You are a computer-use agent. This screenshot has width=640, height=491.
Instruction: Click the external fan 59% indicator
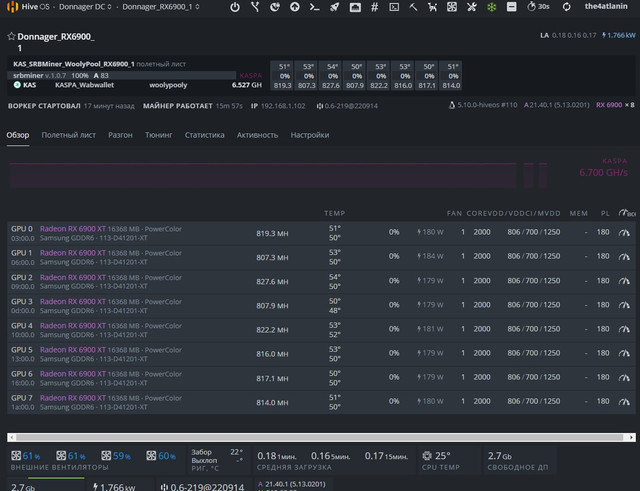click(x=116, y=455)
